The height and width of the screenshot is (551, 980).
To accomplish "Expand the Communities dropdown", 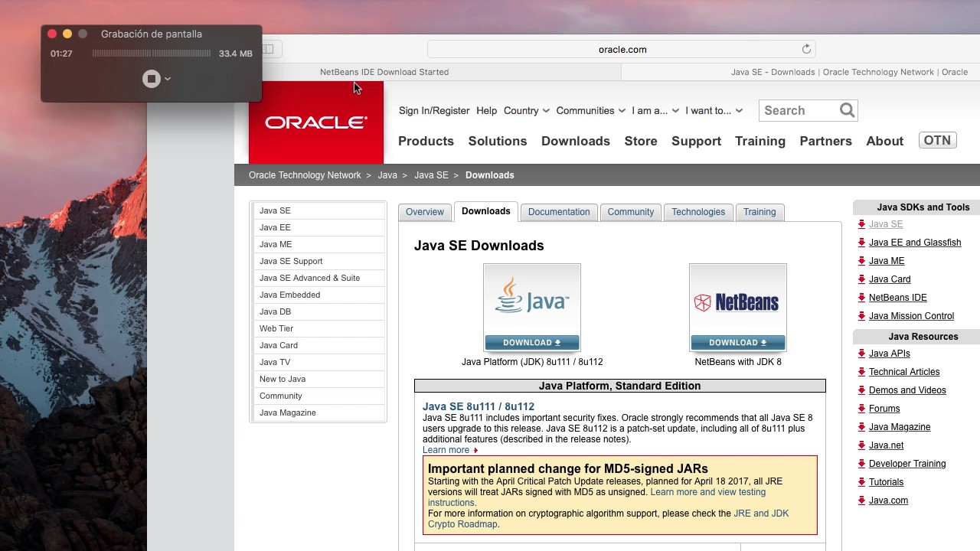I will (591, 110).
